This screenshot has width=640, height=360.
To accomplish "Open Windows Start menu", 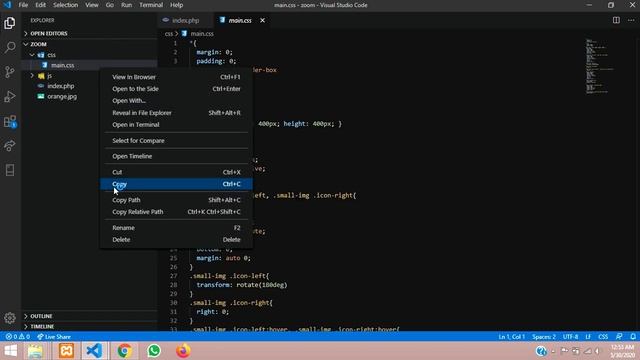I will (x=11, y=351).
